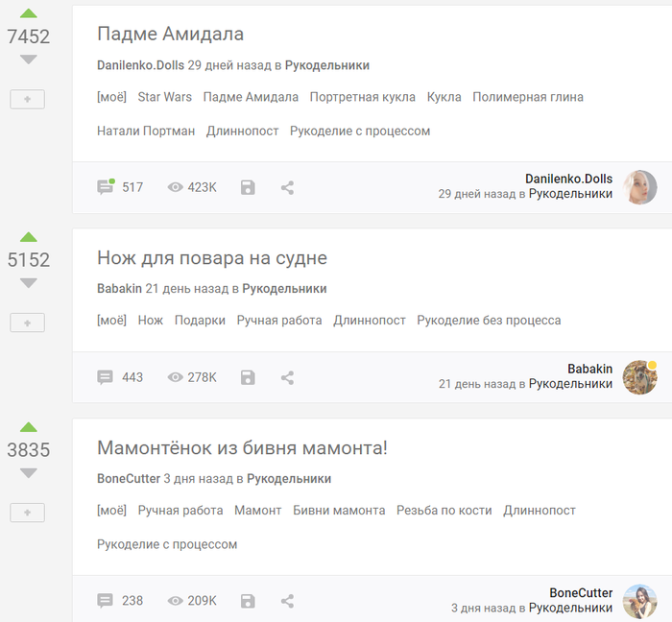Open comments icon showing 443

point(105,377)
